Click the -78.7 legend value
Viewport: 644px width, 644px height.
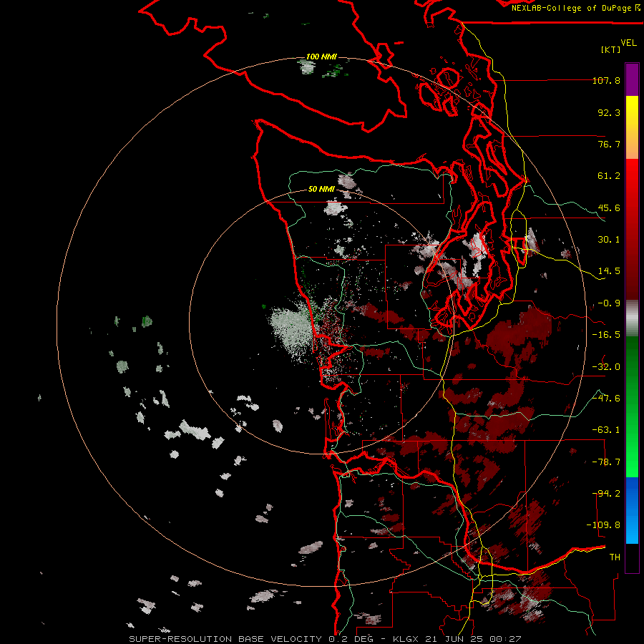pyautogui.click(x=606, y=462)
